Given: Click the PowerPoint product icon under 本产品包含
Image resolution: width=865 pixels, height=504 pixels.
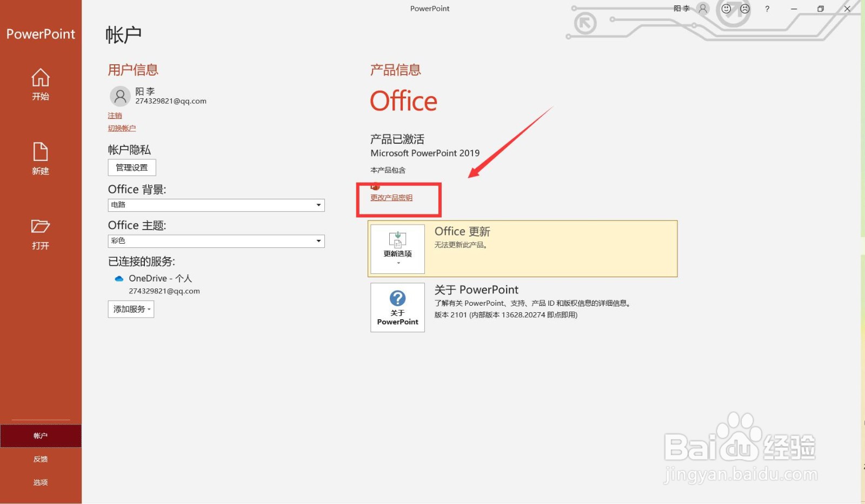Looking at the screenshot, I should coord(375,186).
